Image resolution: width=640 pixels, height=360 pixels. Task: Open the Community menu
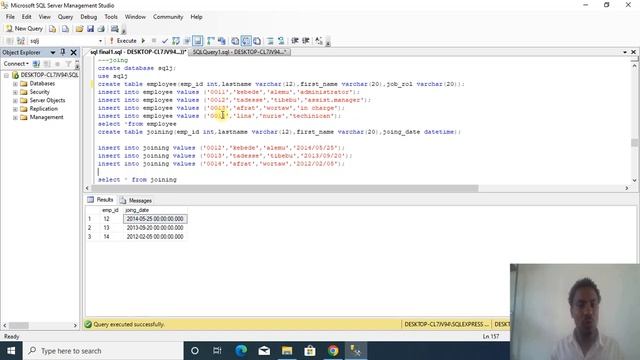[168, 17]
